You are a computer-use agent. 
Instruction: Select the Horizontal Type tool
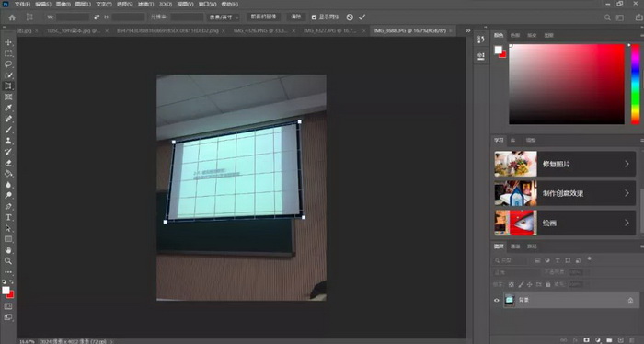[8, 217]
